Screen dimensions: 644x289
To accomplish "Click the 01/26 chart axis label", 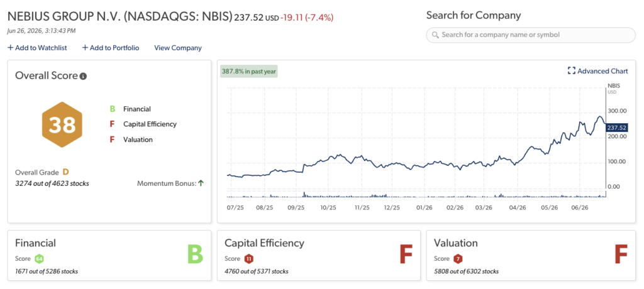I will tap(425, 208).
